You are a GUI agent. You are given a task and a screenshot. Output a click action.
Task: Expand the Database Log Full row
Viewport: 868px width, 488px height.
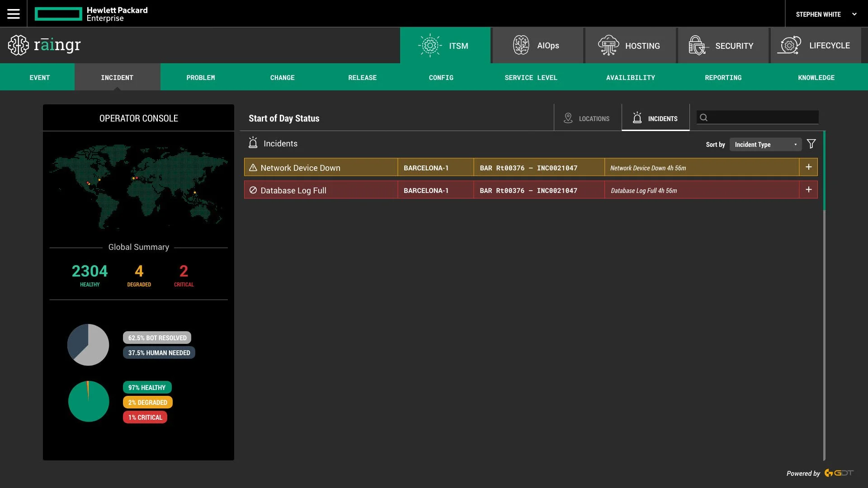(x=809, y=190)
